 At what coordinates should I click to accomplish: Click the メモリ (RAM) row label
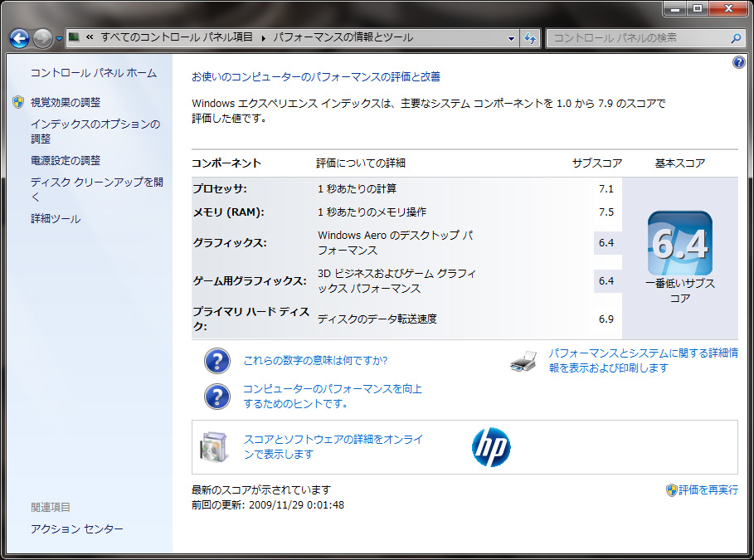tap(228, 212)
